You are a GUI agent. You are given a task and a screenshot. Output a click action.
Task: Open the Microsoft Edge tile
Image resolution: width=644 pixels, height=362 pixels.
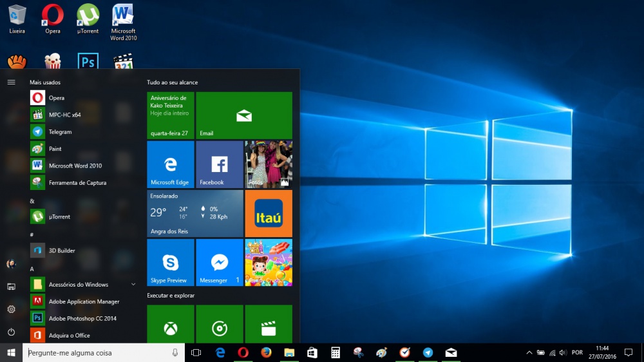click(170, 164)
